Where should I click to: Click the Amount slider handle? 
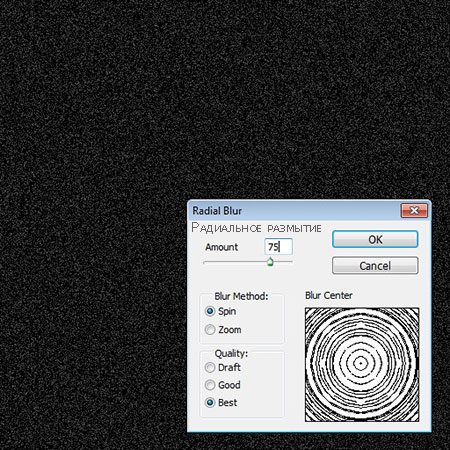pyautogui.click(x=270, y=262)
